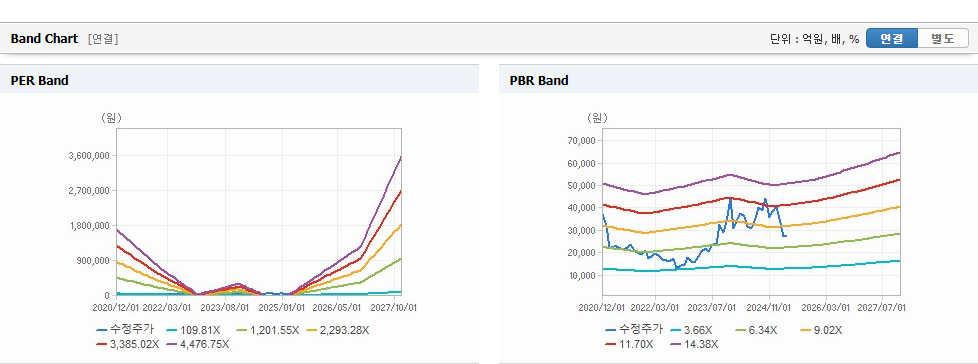Viewport: 978px width, 364px height.
Task: Toggle 수정주가 legend in PER Band
Action: tap(125, 330)
